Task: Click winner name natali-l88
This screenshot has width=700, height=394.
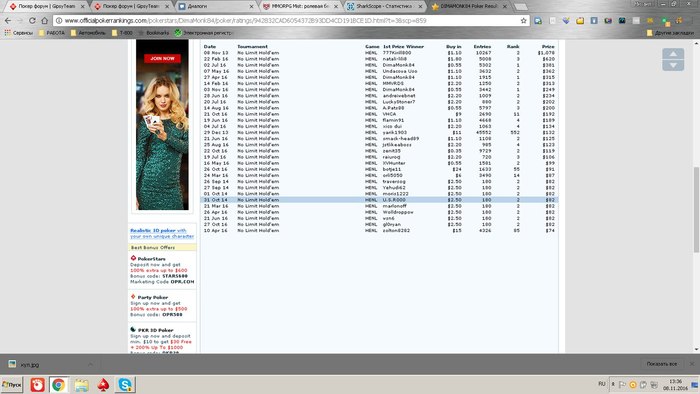Action: coord(395,59)
